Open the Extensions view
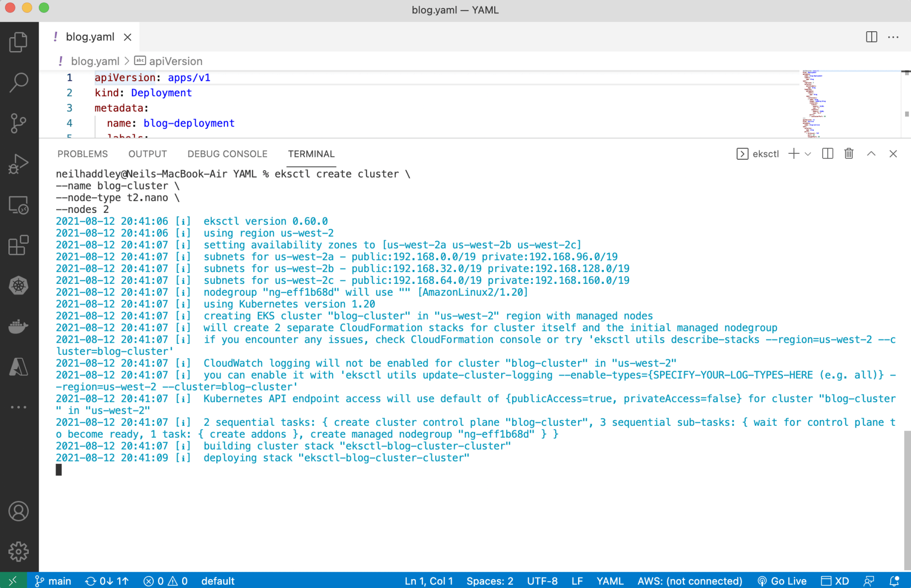Viewport: 911px width, 588px height. [18, 245]
